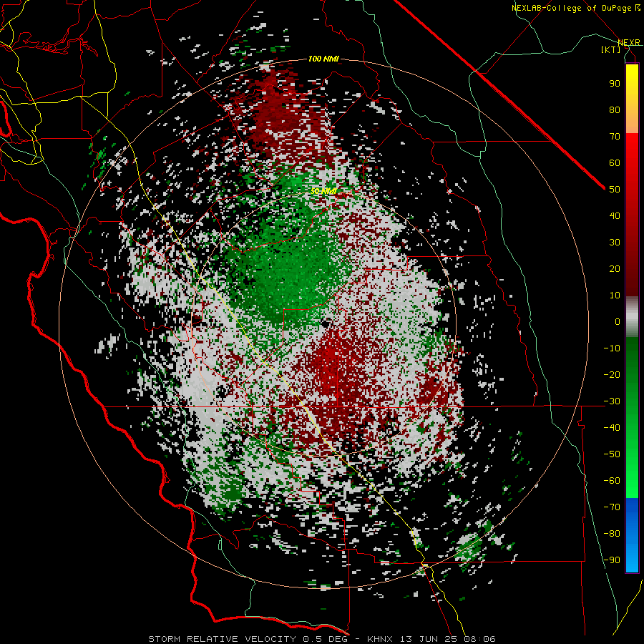Click the 50 value on the velocity scale
Screen dimensions: 644x644
[615, 190]
